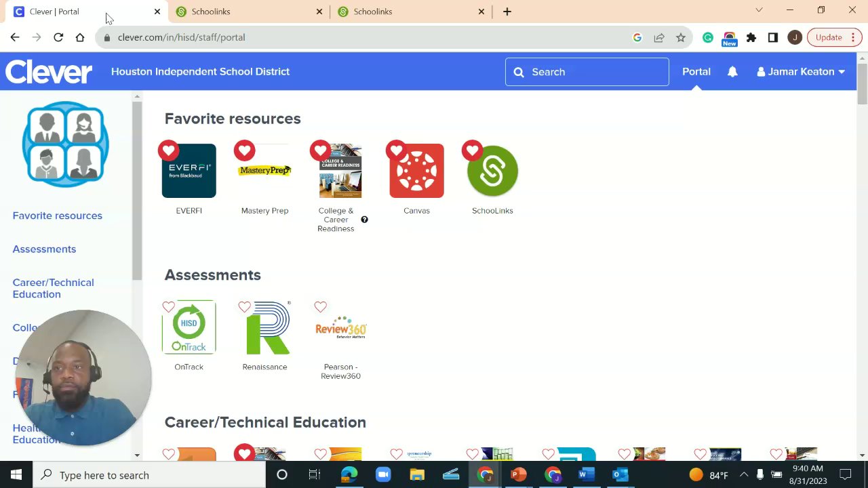Click the main page scrollbar thumb
Image resolution: width=868 pixels, height=488 pixels.
pyautogui.click(x=862, y=84)
